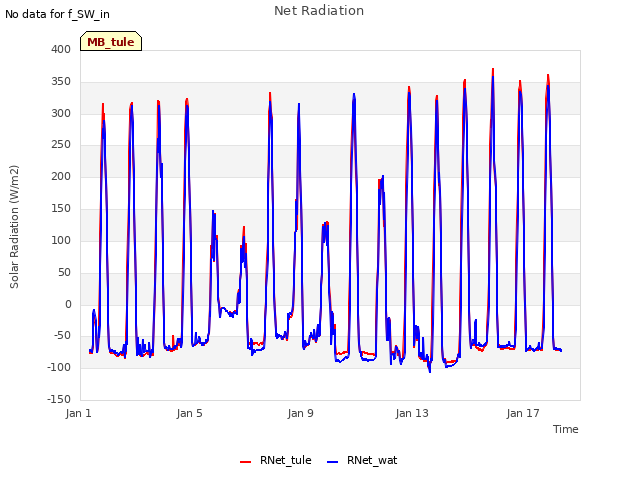
Task: Click the Jan 1 x-axis label
Action: (78, 413)
